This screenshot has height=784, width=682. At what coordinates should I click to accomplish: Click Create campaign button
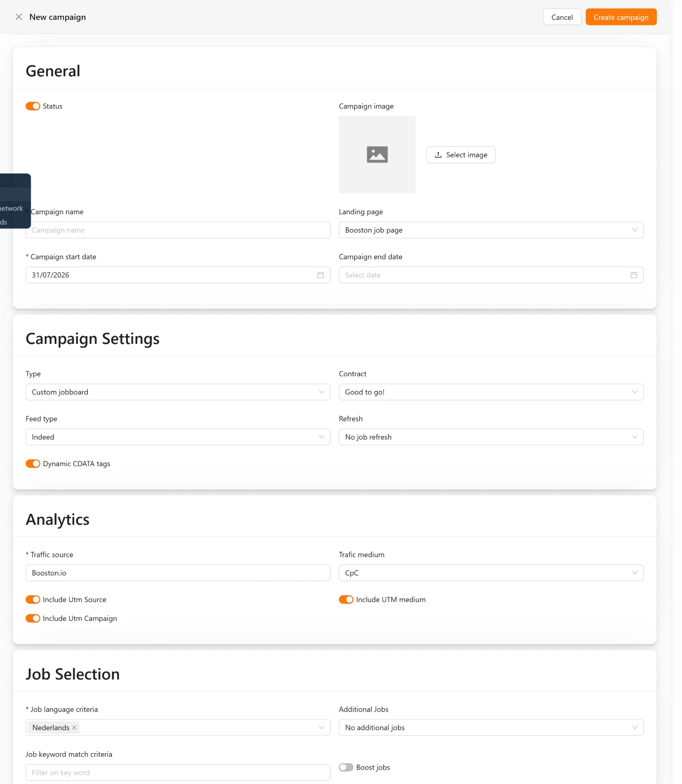621,17
